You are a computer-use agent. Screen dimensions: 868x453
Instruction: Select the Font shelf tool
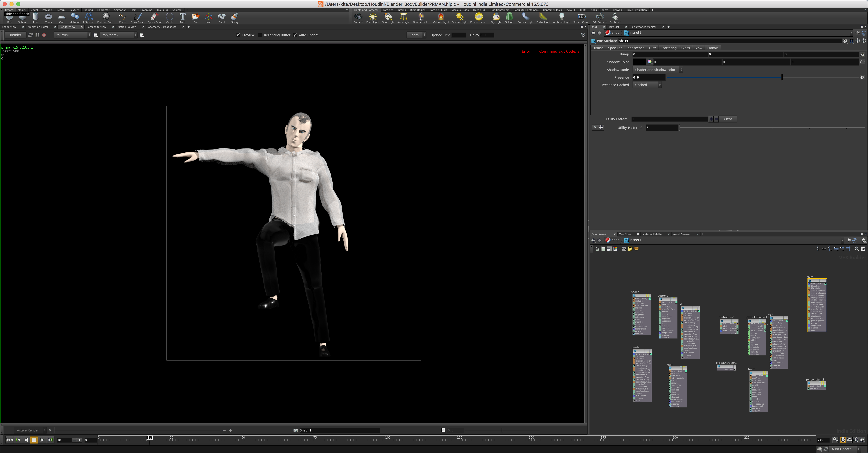183,18
